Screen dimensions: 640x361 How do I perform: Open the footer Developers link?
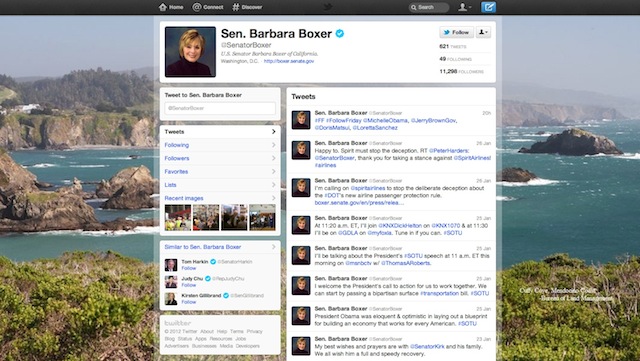247,346
